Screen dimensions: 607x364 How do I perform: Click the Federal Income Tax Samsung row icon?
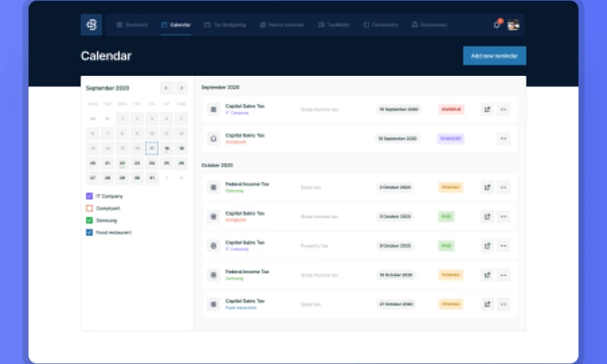pos(213,187)
